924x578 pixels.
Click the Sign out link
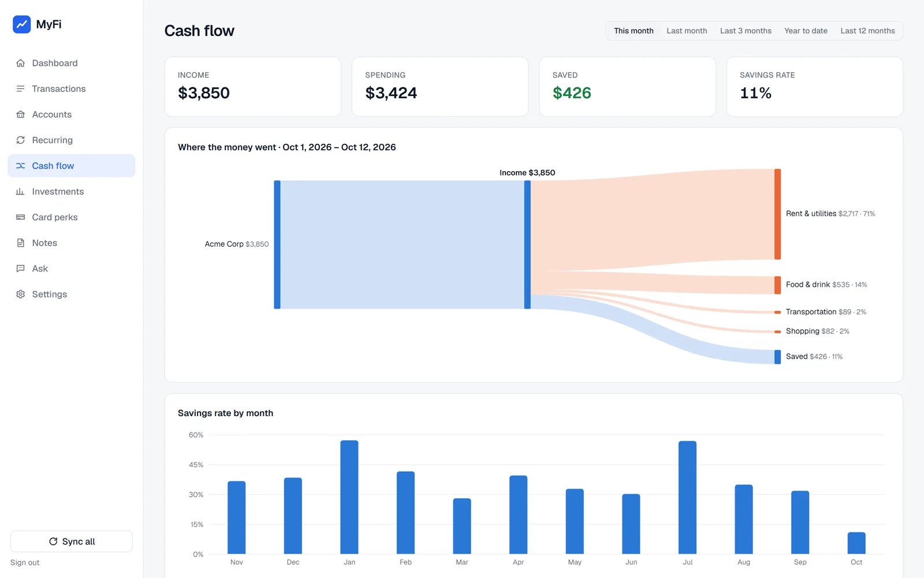click(25, 562)
